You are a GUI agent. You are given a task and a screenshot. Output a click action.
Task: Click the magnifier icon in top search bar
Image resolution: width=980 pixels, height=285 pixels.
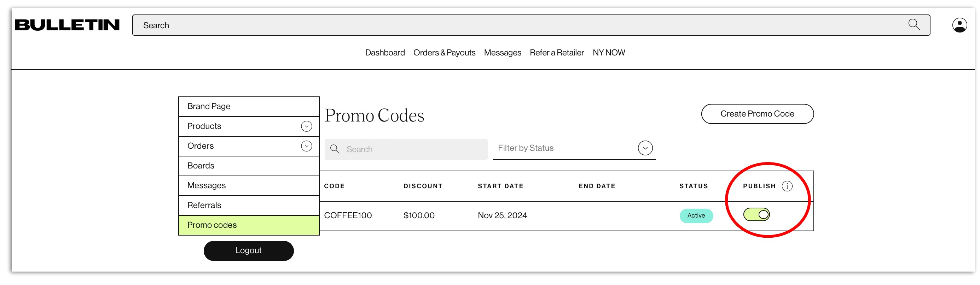coord(914,25)
